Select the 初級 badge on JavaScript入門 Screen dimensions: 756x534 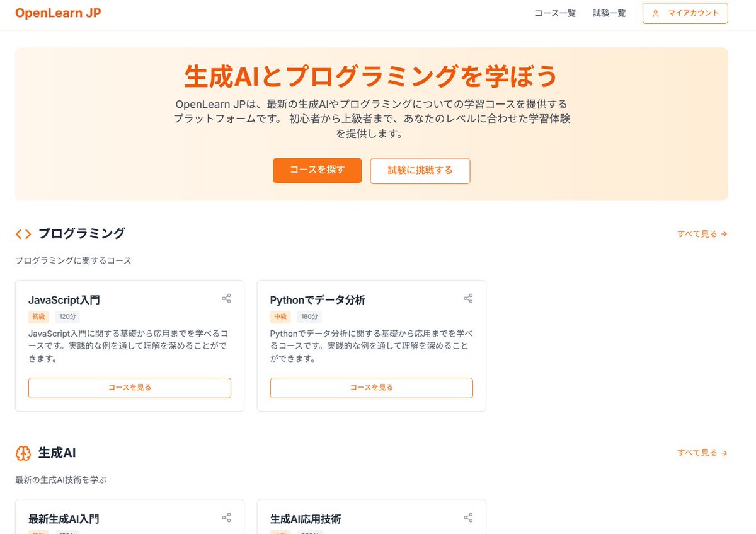point(38,316)
